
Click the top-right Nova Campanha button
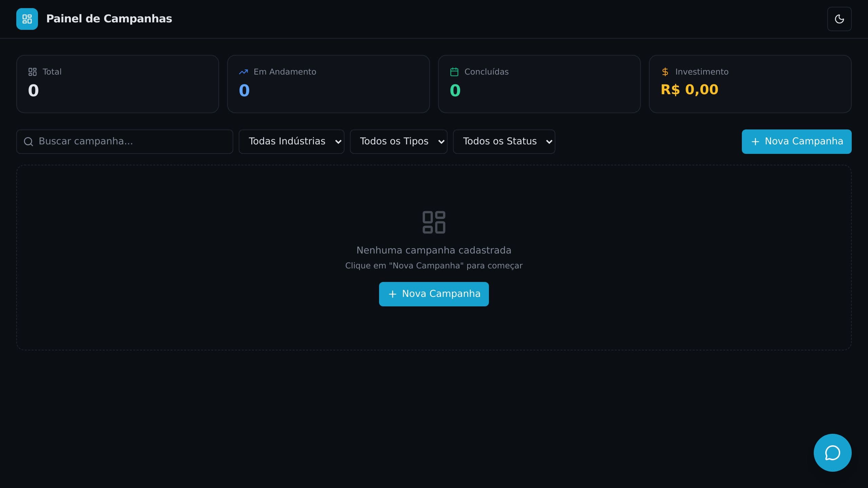pos(797,142)
